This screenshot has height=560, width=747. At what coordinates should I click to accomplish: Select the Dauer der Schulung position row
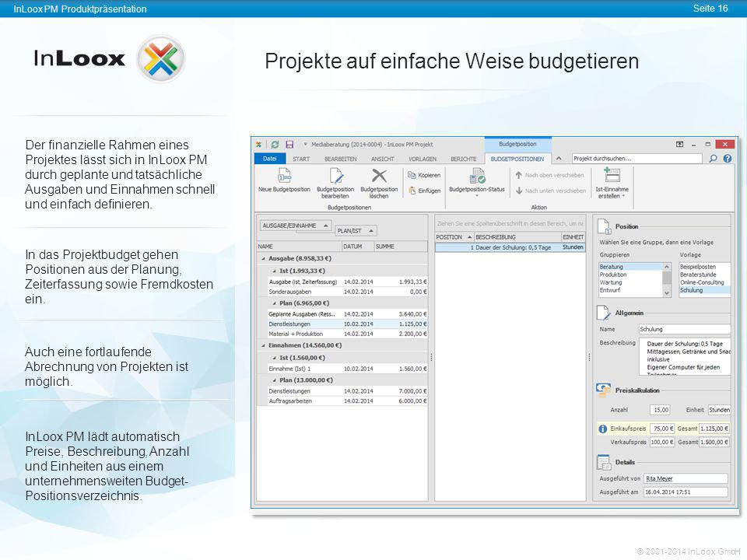pos(510,247)
